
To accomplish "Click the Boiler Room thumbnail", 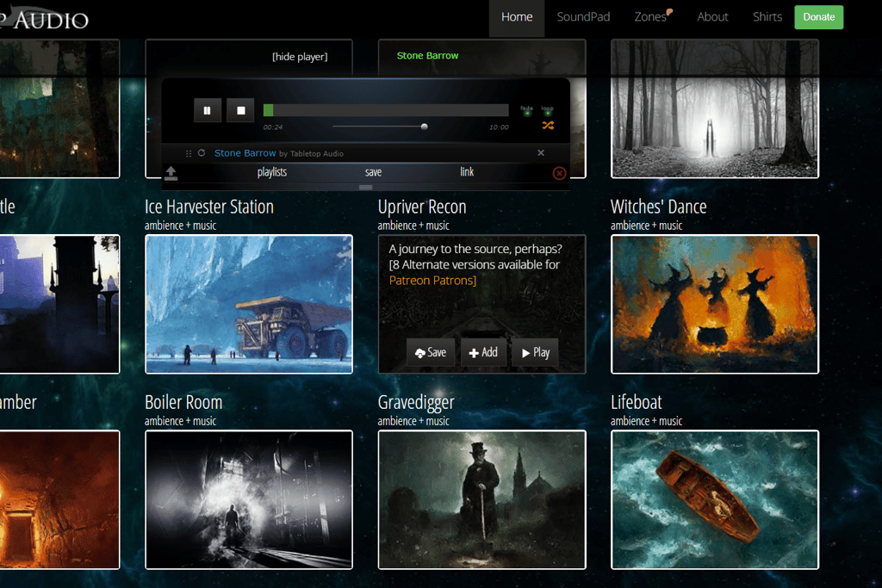I will [249, 499].
